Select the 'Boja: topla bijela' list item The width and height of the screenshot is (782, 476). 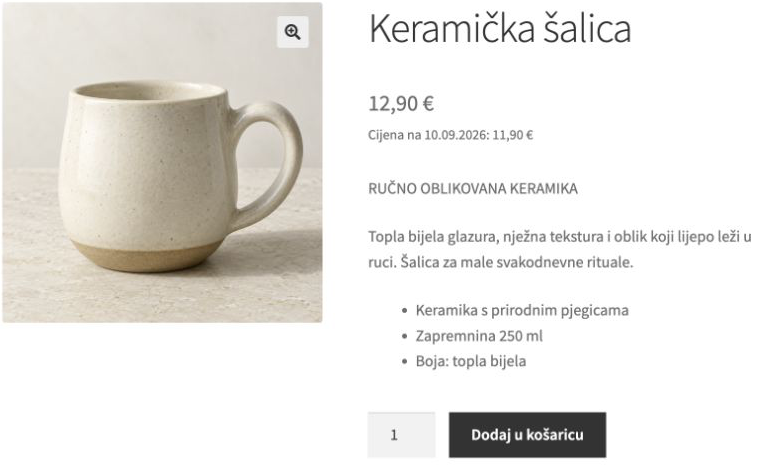[x=471, y=361]
